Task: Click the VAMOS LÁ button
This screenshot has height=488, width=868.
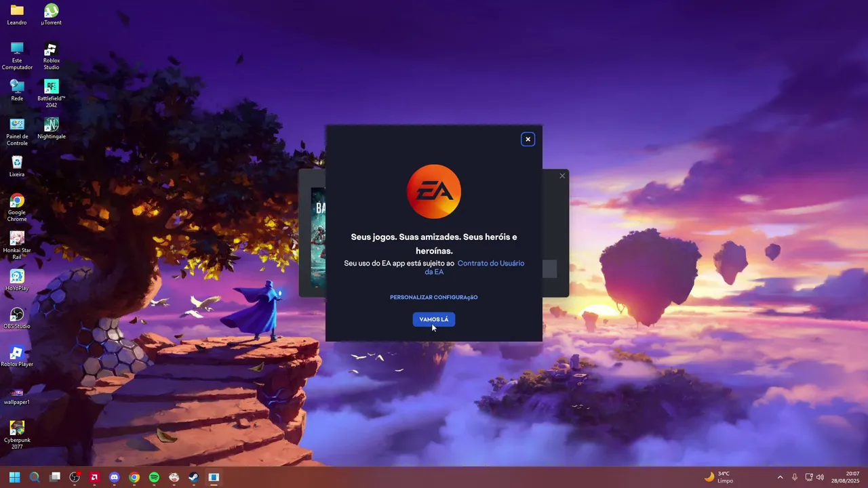Action: (x=434, y=319)
